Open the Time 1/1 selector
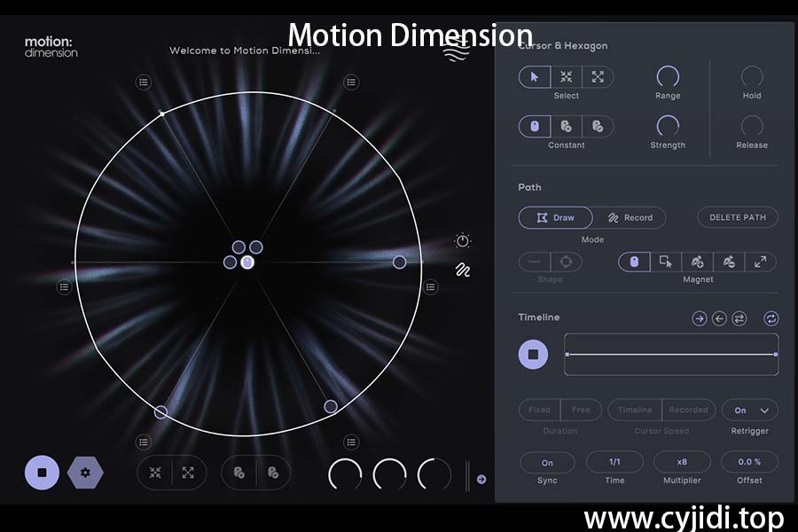The width and height of the screenshot is (798, 532). click(614, 462)
